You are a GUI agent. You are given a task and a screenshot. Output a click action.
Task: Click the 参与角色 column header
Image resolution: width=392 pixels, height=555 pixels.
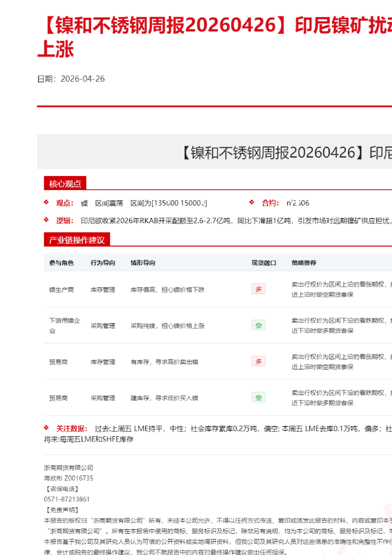coord(61,263)
